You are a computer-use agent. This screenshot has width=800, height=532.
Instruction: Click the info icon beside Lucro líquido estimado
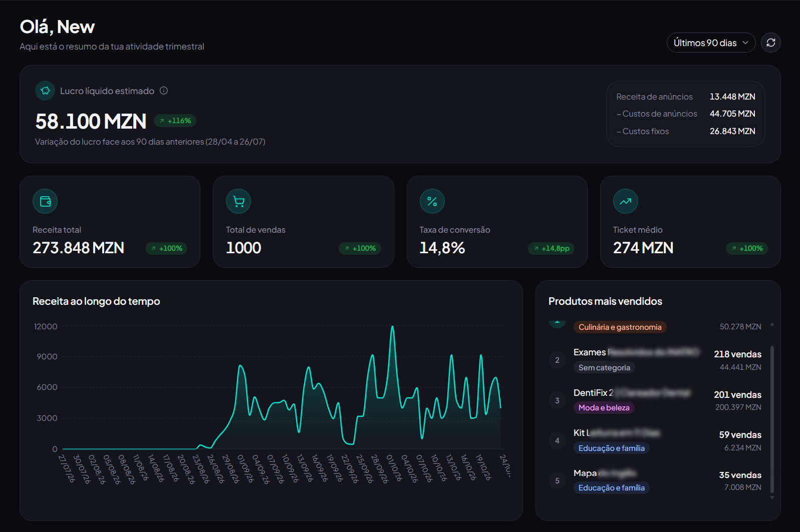[164, 91]
